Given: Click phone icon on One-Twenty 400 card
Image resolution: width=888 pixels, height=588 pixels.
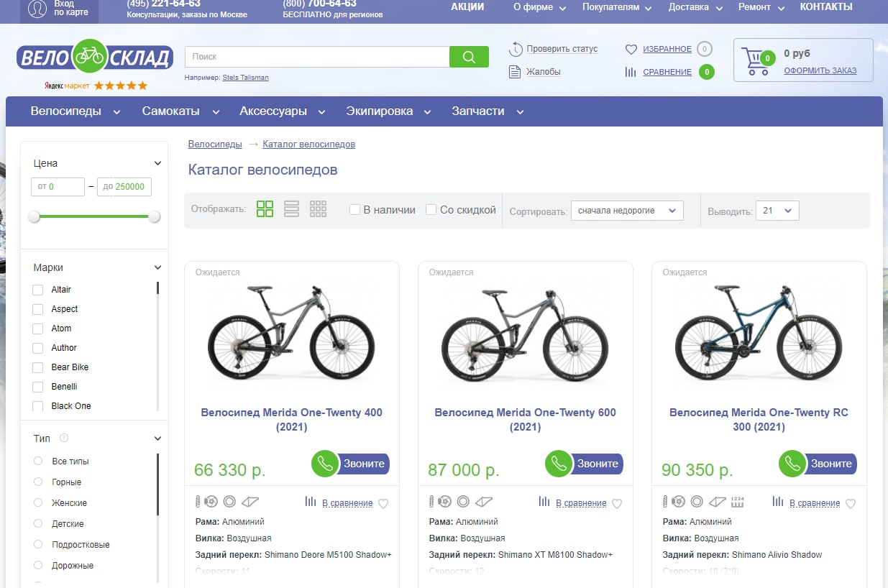Looking at the screenshot, I should [325, 464].
